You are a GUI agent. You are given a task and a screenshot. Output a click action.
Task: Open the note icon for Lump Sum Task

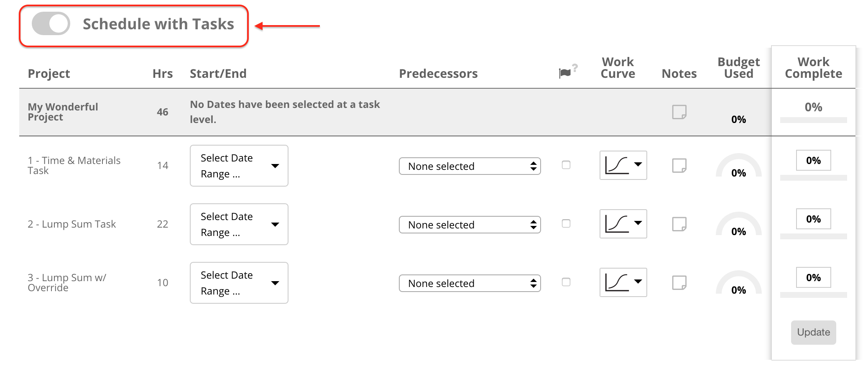pos(679,224)
